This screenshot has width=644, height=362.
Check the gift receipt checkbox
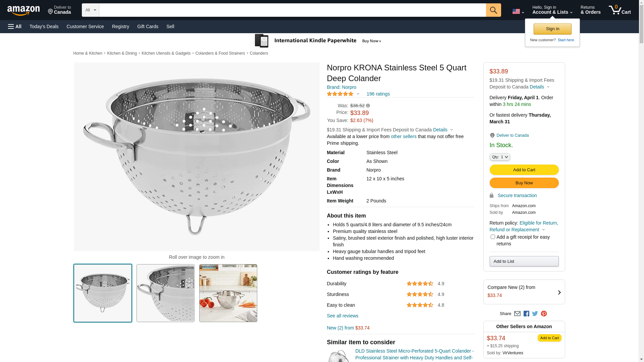tap(493, 237)
